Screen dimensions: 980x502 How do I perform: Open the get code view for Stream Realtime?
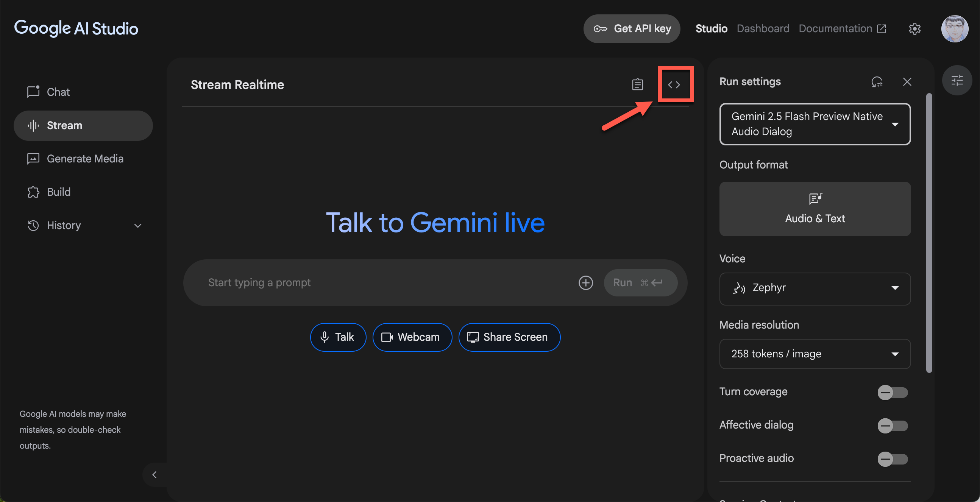[675, 84]
